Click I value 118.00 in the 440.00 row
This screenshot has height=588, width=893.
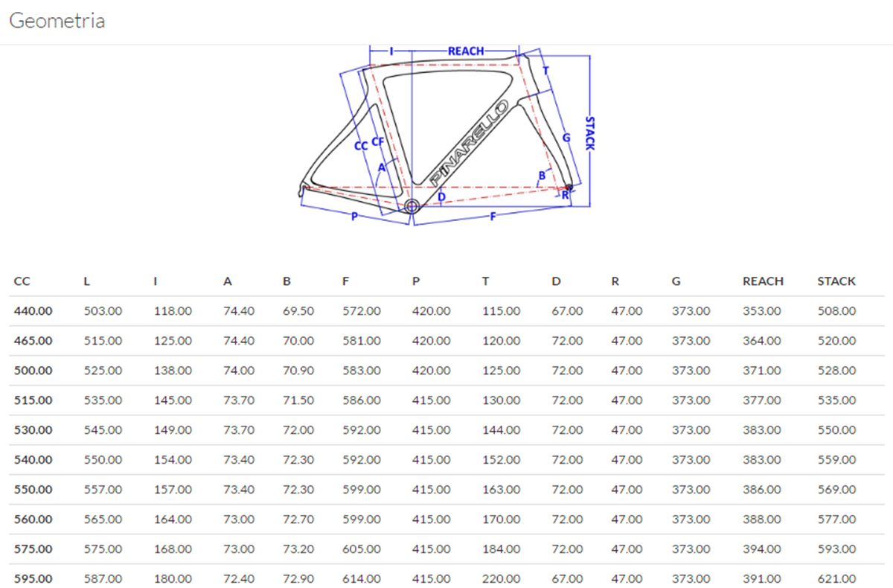coord(172,311)
